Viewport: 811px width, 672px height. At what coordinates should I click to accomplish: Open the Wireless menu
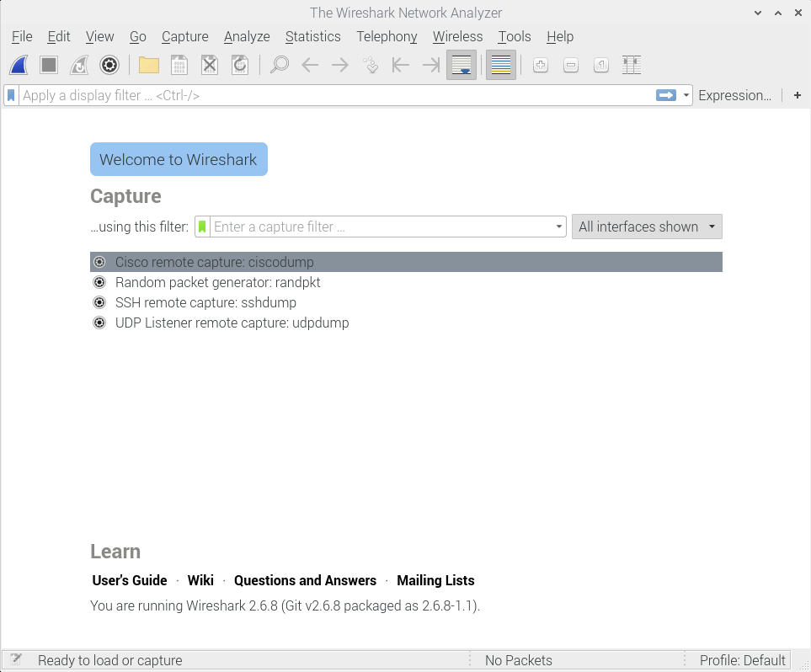(458, 37)
